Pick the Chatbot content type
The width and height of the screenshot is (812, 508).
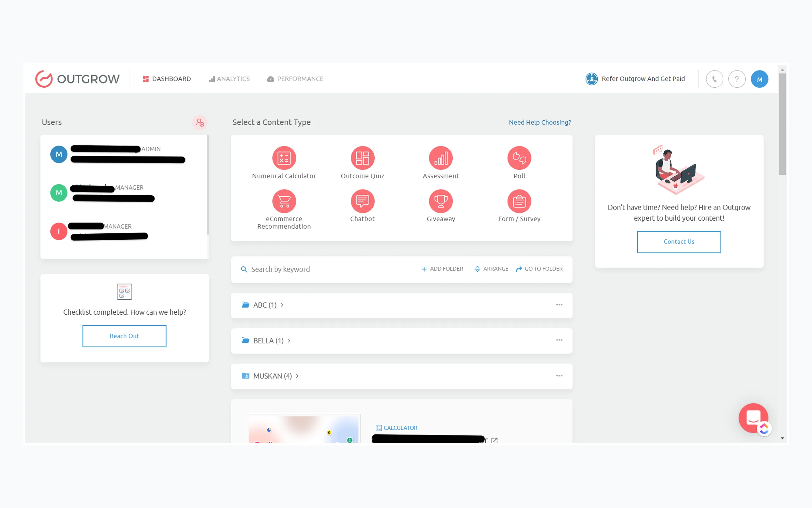tap(362, 206)
